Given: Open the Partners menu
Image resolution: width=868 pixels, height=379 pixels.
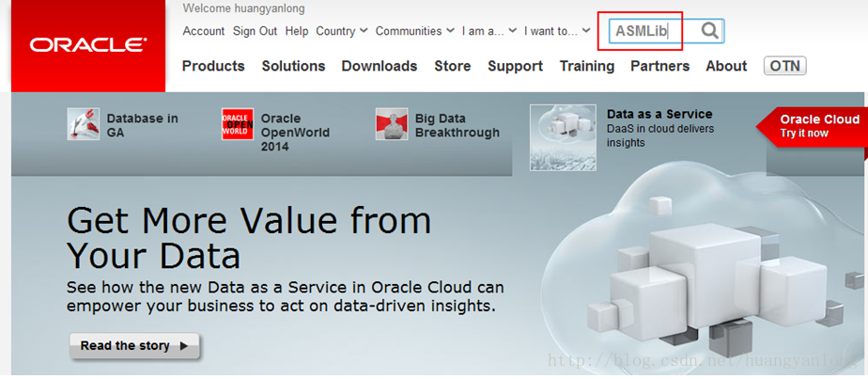Looking at the screenshot, I should tap(659, 66).
